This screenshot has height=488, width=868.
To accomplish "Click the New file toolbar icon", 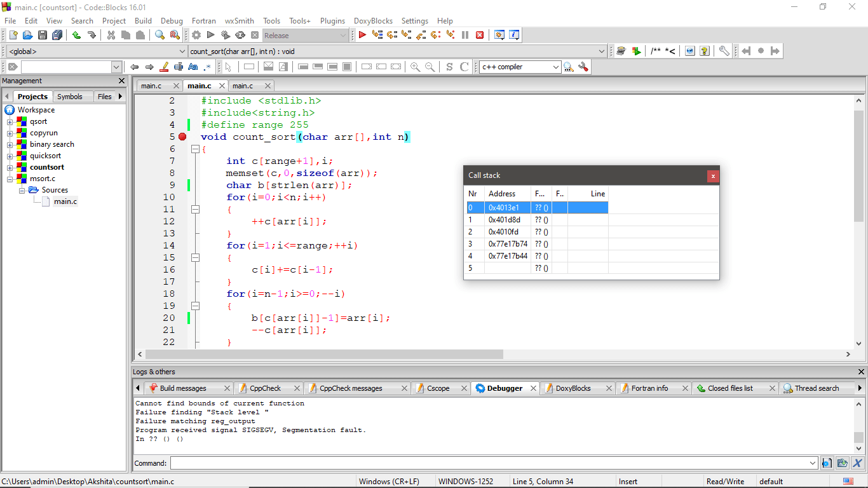I will click(x=13, y=36).
